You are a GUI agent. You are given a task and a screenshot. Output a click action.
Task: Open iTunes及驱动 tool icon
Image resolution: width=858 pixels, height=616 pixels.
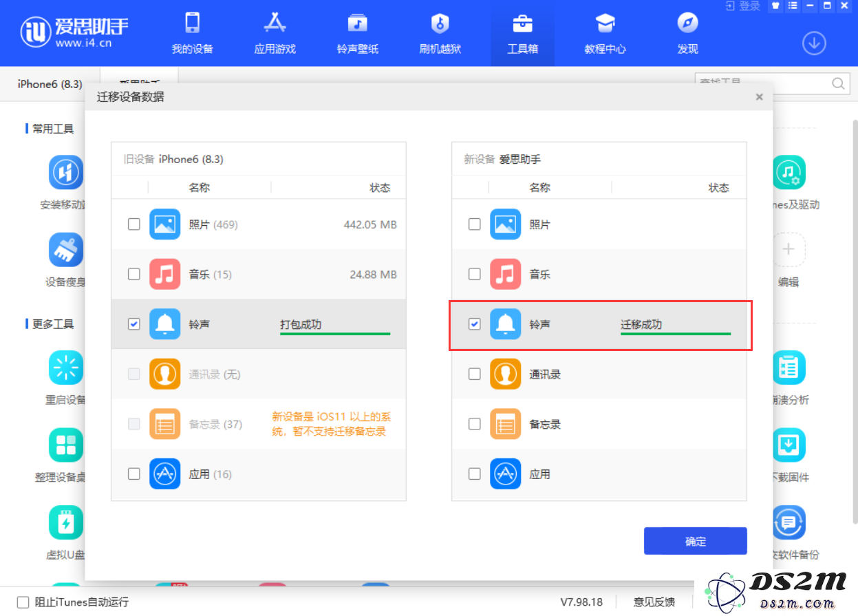789,172
